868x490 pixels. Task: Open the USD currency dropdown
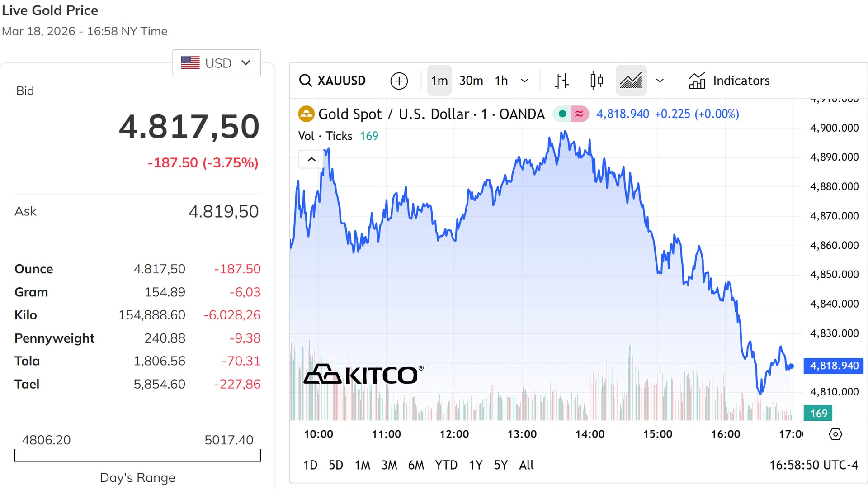click(x=217, y=63)
